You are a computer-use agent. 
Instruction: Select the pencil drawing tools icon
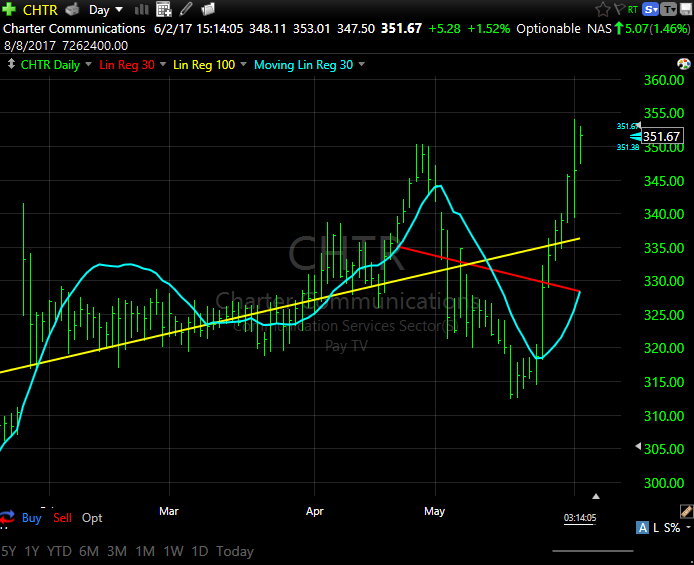pos(186,9)
